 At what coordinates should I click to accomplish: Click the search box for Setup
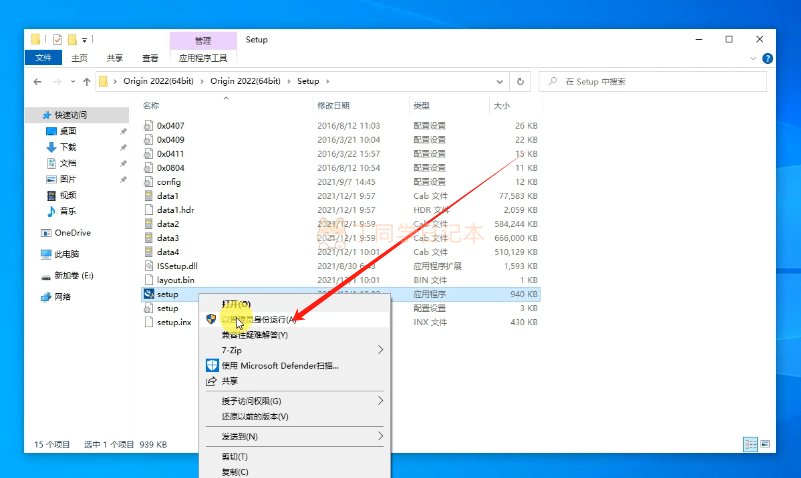click(660, 81)
